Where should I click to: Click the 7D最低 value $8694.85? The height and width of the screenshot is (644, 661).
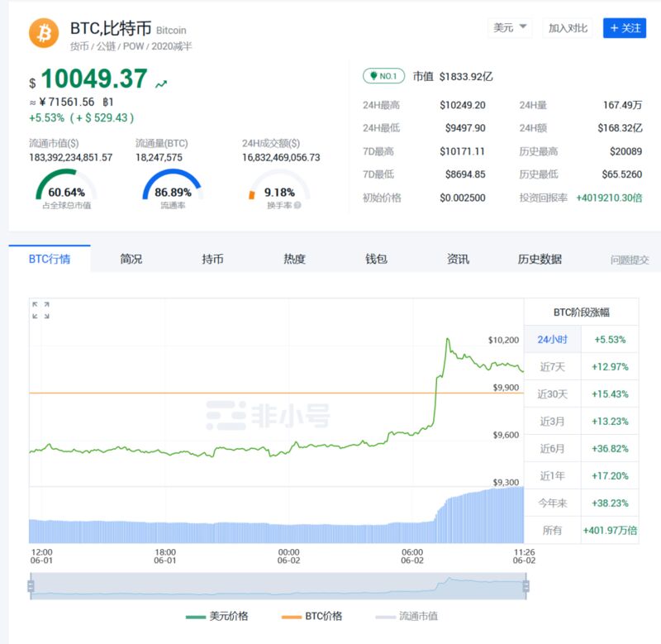465,174
